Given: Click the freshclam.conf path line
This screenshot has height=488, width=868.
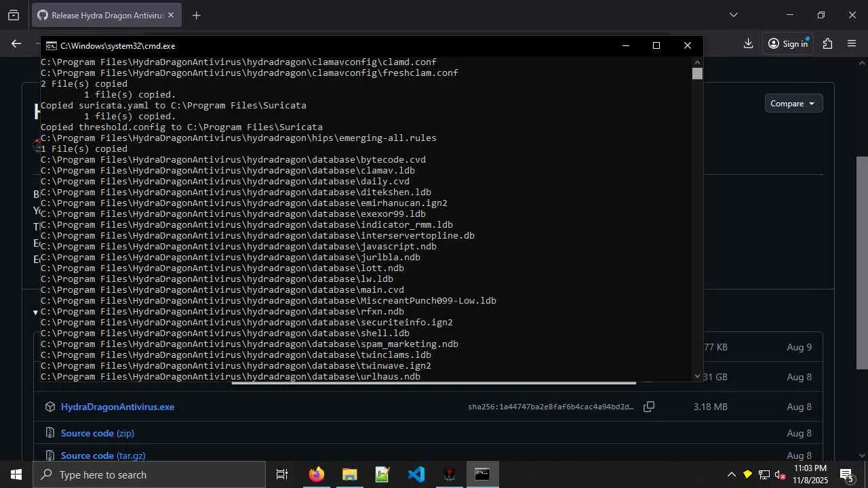Looking at the screenshot, I should (249, 73).
